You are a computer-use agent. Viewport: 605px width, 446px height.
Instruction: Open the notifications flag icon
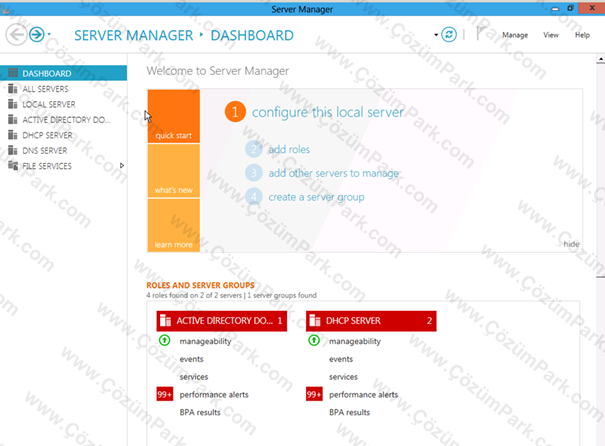point(480,33)
